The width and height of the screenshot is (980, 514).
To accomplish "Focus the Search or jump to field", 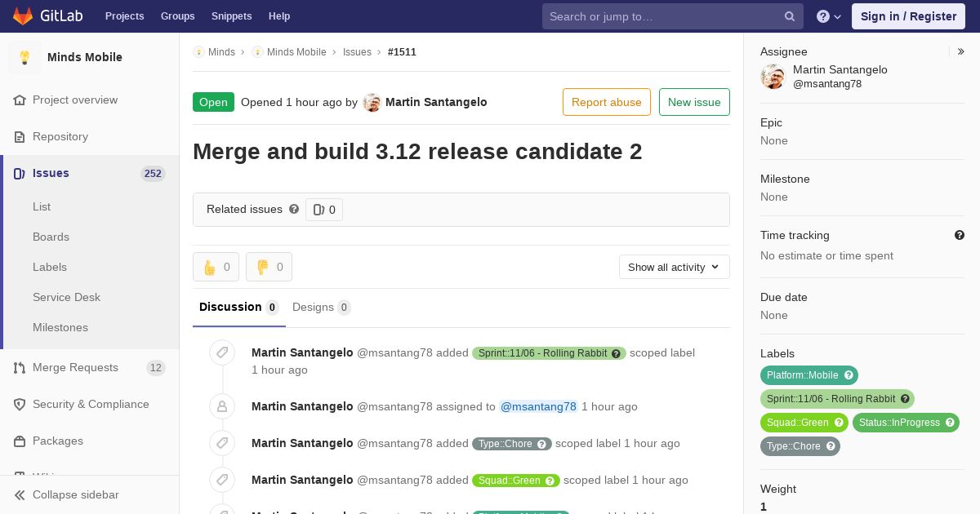I will coord(661,16).
